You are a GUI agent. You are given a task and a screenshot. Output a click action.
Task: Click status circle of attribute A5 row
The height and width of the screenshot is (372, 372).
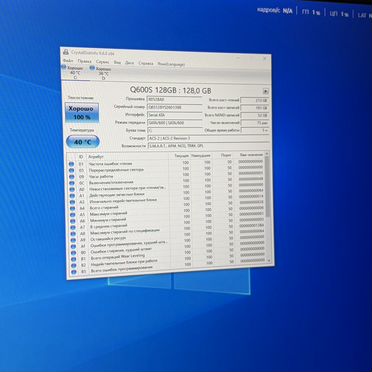[x=72, y=215]
